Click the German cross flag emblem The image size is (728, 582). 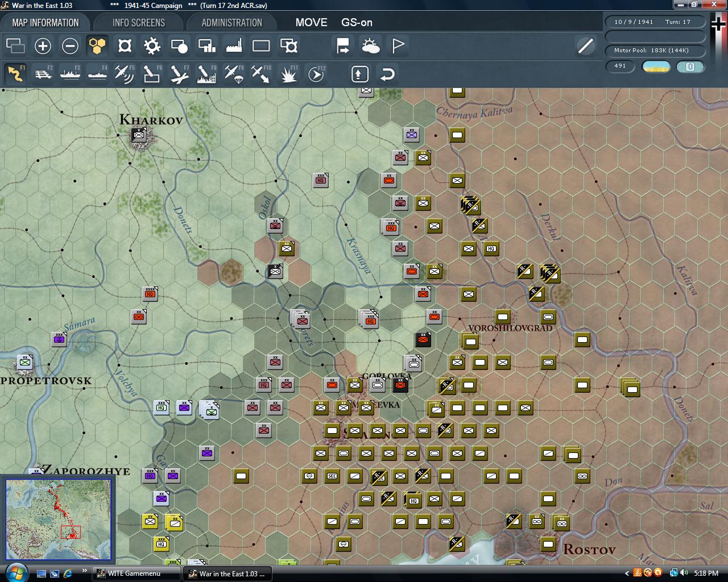pos(719,24)
